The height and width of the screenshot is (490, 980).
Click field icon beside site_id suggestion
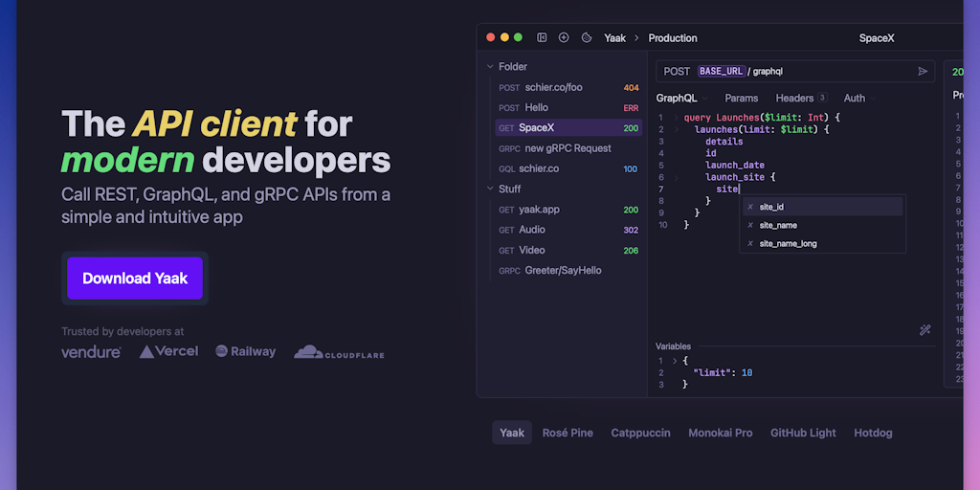tap(750, 207)
